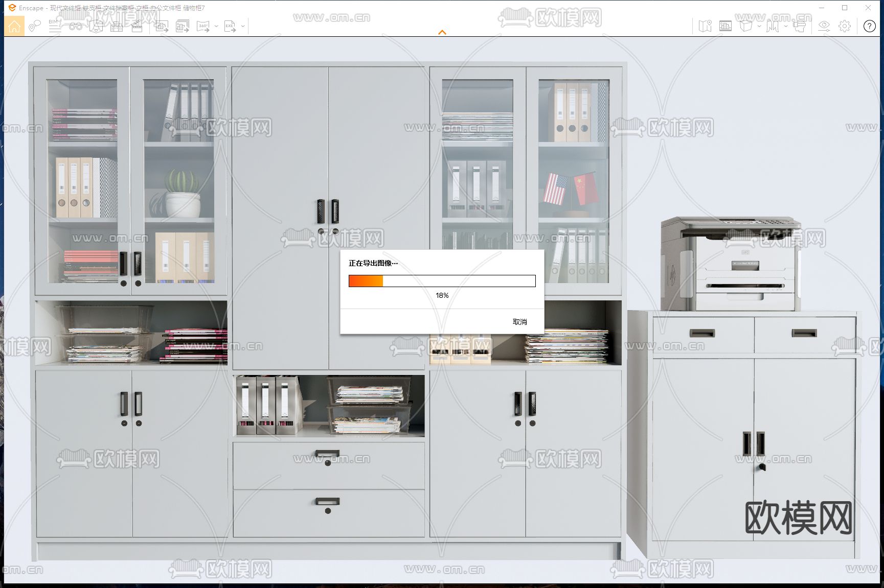Click the 360° panorama export icon
Screen dimensions: 884x588
click(x=203, y=26)
